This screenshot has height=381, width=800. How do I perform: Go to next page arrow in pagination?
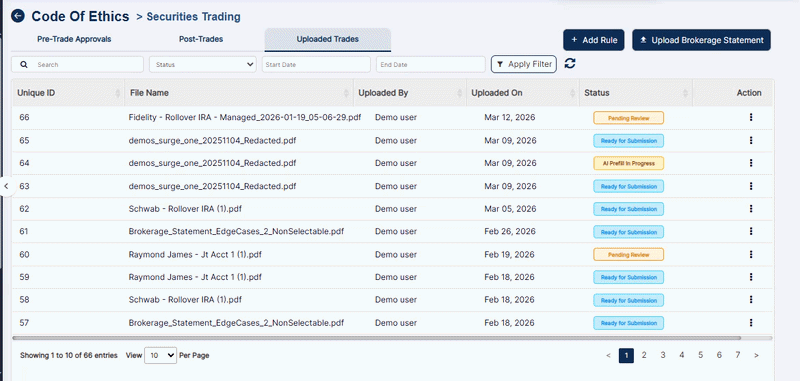[756, 355]
